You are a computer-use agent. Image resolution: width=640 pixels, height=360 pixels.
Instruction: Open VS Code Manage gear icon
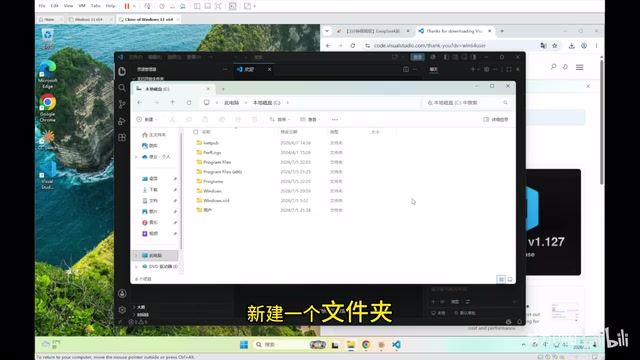point(122,310)
